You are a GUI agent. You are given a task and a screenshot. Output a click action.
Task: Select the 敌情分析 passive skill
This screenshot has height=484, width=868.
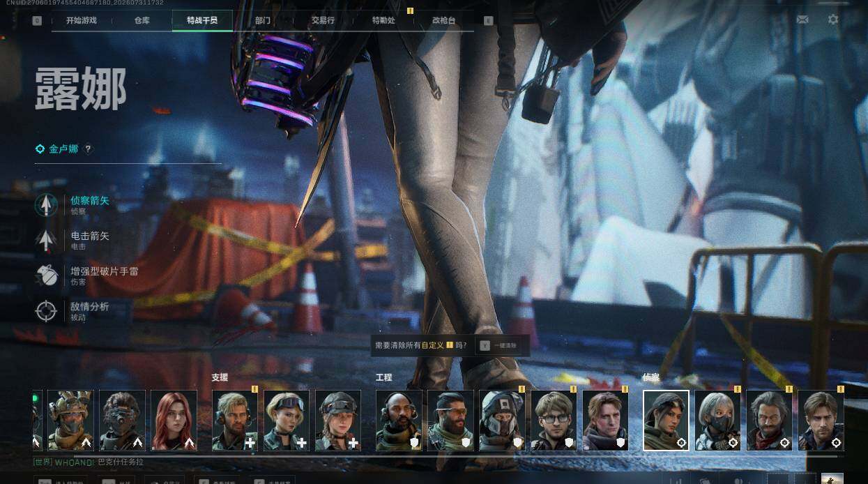click(x=73, y=310)
